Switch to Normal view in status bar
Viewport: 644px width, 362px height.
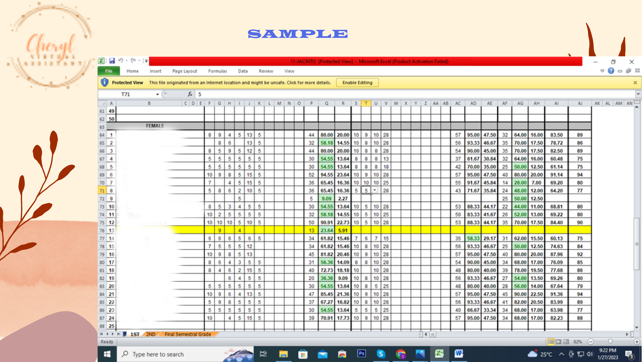coord(551,342)
